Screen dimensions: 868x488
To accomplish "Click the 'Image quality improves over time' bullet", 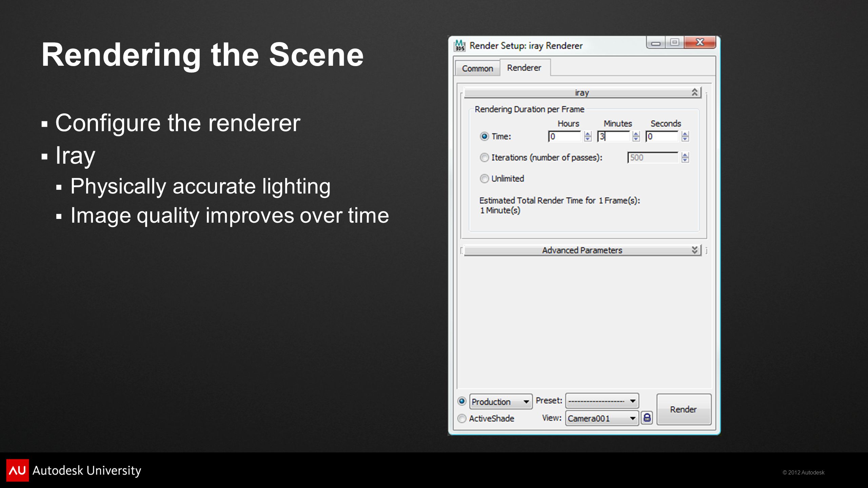I will pos(230,216).
